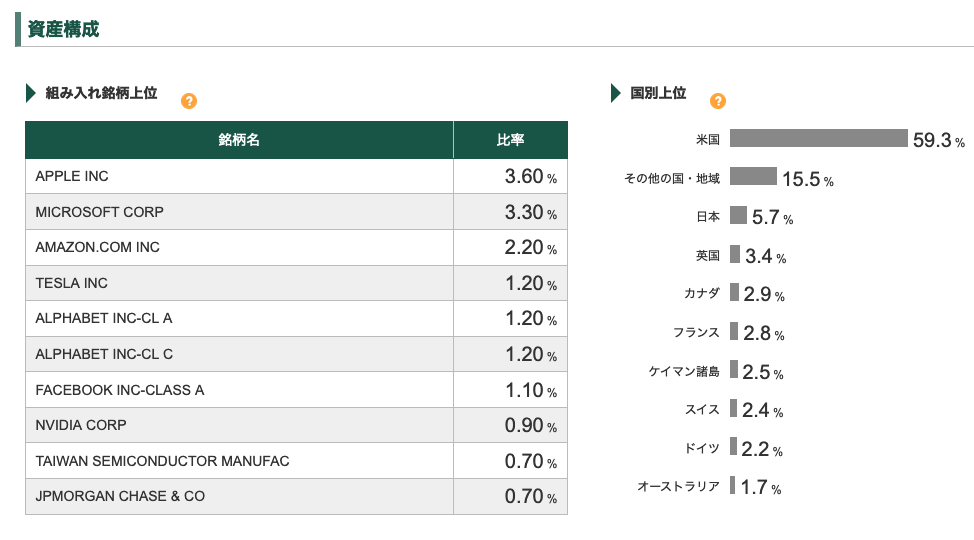The height and width of the screenshot is (540, 974).
Task: Click help icon beside 国別上位
Action: point(717,101)
